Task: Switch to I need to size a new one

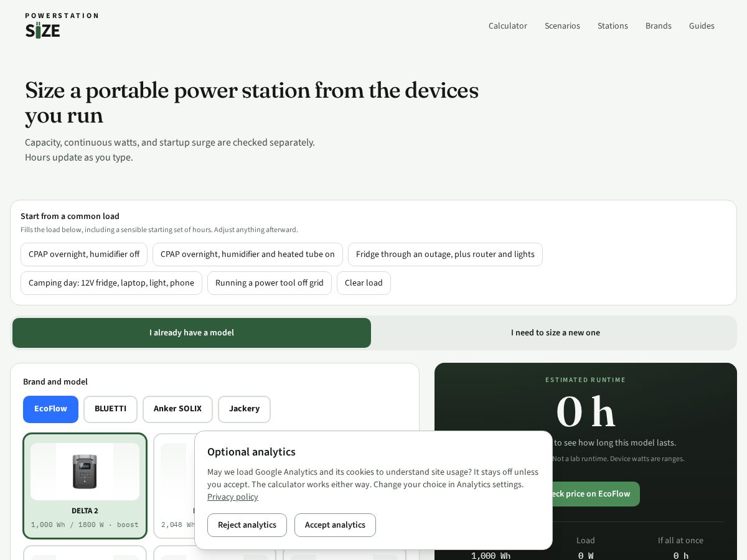Action: (x=555, y=333)
